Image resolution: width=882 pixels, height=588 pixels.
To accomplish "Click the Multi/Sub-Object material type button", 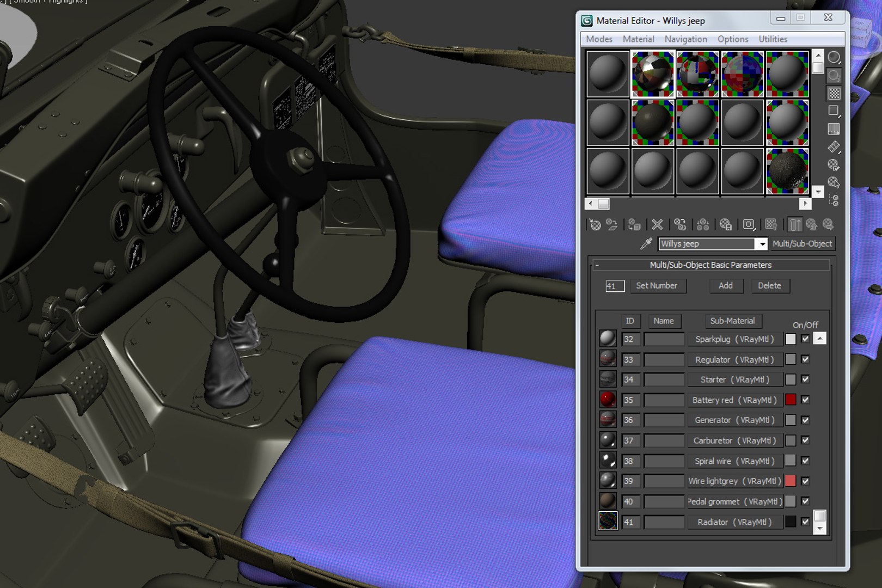I will click(x=802, y=243).
